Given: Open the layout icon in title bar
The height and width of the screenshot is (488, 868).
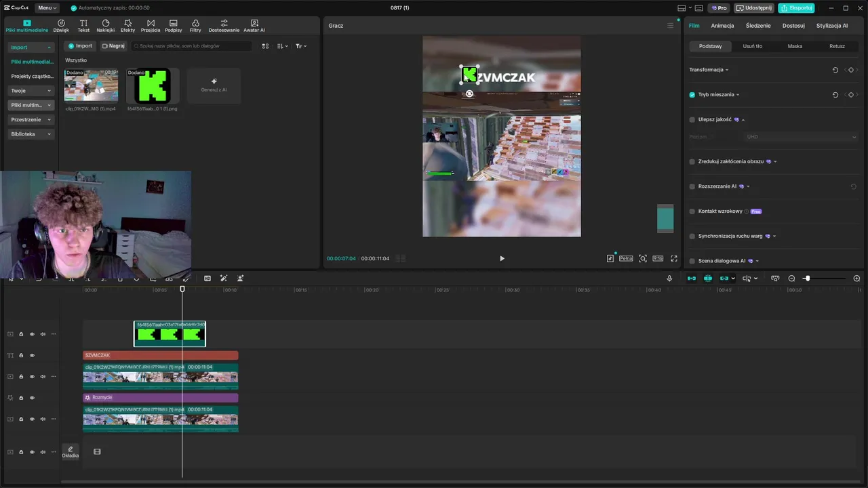Looking at the screenshot, I should point(682,8).
